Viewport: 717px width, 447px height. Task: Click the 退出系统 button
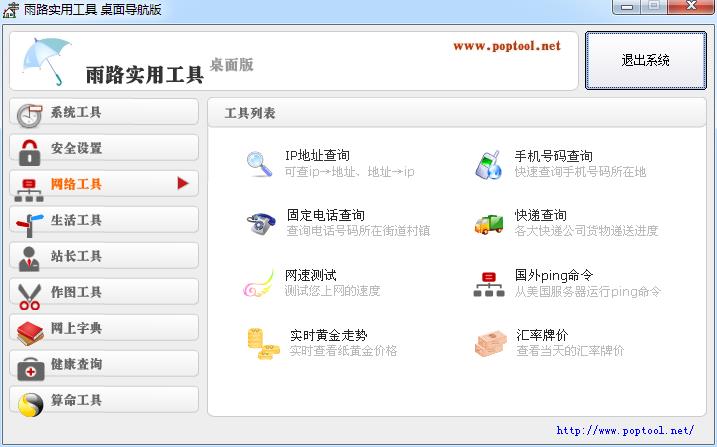pos(646,60)
